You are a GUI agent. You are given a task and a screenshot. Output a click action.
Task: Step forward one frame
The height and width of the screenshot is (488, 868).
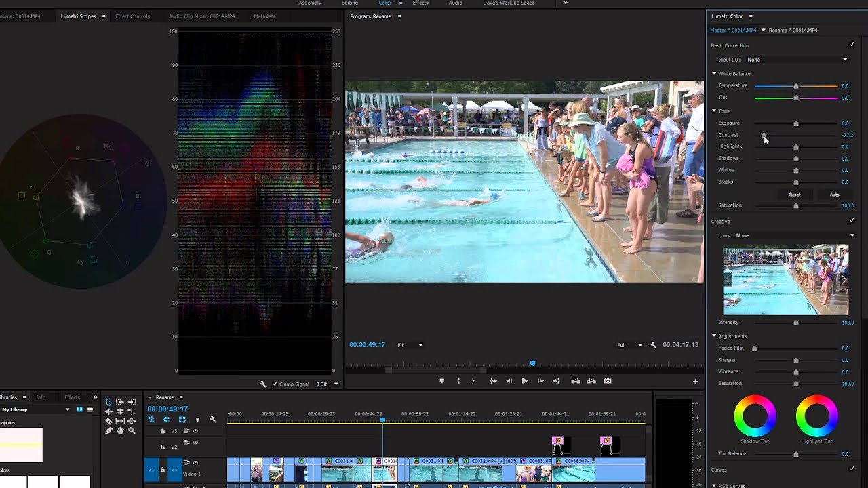(x=540, y=381)
